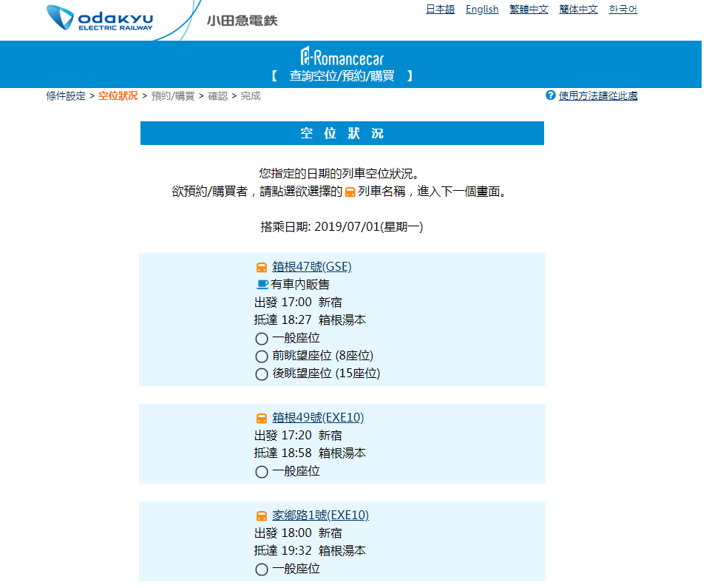The width and height of the screenshot is (709, 588).
Task: Click 一般座位 status circle for 家鄉路1號
Action: click(x=262, y=570)
